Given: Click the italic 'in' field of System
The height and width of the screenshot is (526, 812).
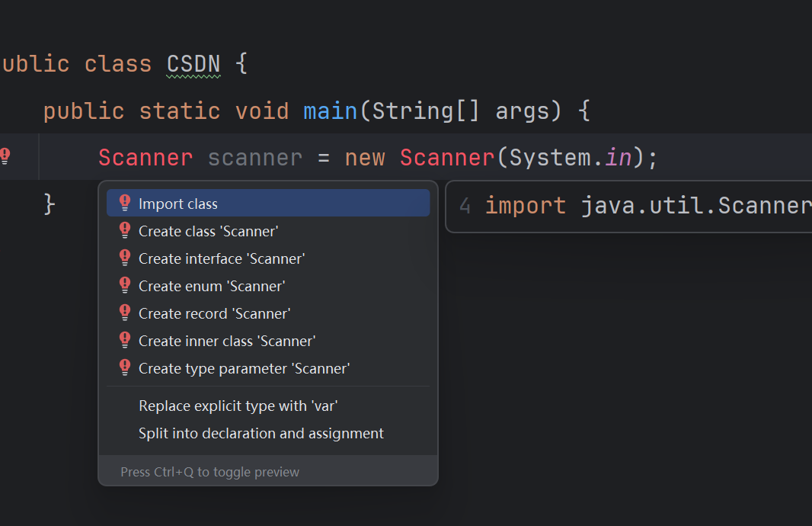Looking at the screenshot, I should point(619,158).
